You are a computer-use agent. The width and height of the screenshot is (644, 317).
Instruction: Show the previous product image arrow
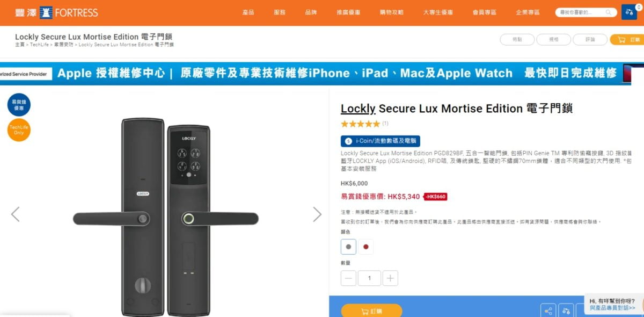(x=15, y=214)
